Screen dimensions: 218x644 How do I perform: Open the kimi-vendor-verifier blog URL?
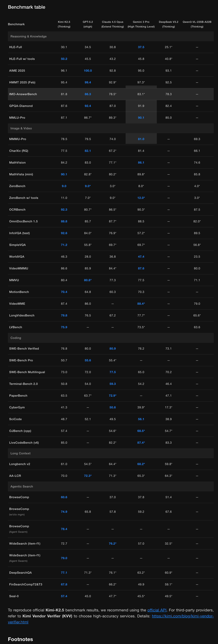[x=182, y=616]
